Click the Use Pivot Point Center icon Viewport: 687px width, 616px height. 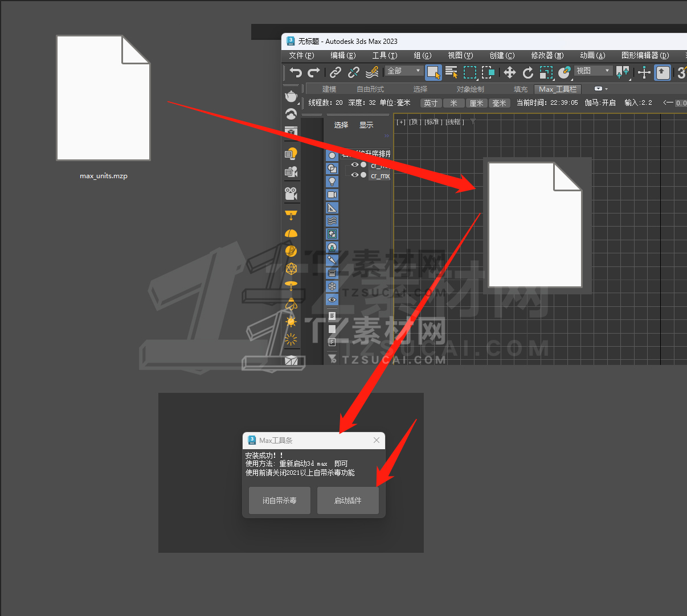tap(623, 72)
